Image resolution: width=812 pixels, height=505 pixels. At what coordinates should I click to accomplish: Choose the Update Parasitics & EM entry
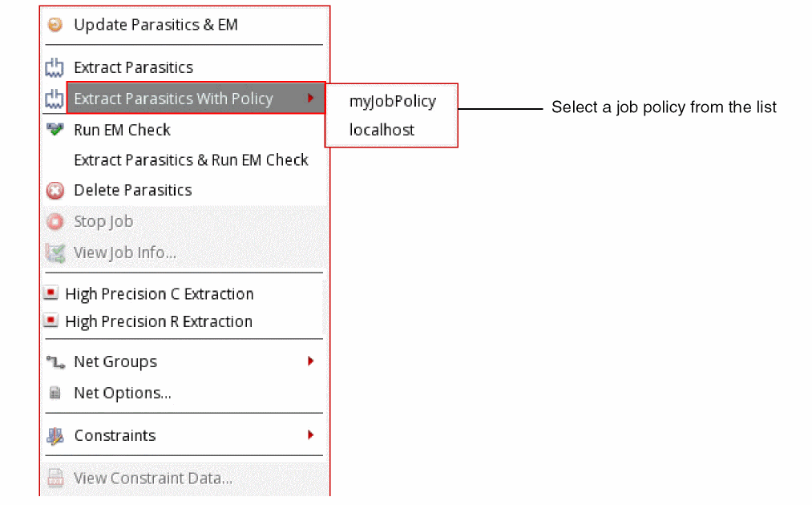click(x=156, y=25)
